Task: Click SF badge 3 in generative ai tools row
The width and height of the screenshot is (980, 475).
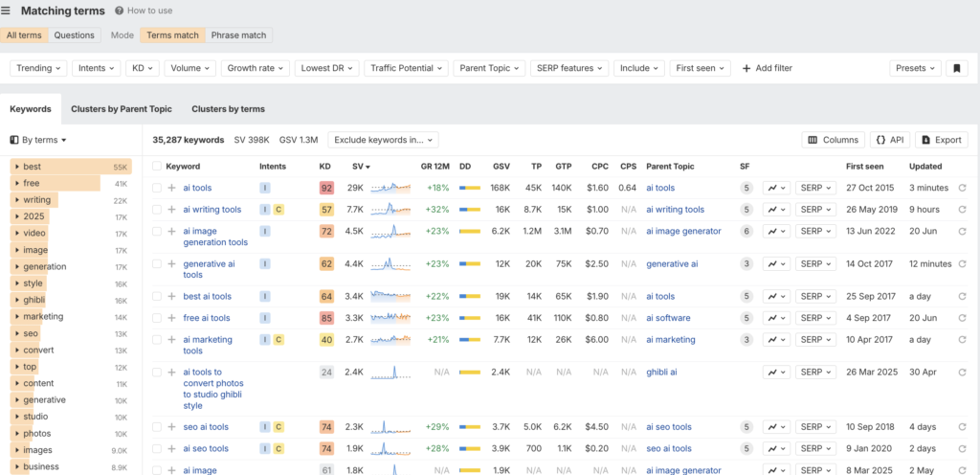Action: click(x=746, y=263)
